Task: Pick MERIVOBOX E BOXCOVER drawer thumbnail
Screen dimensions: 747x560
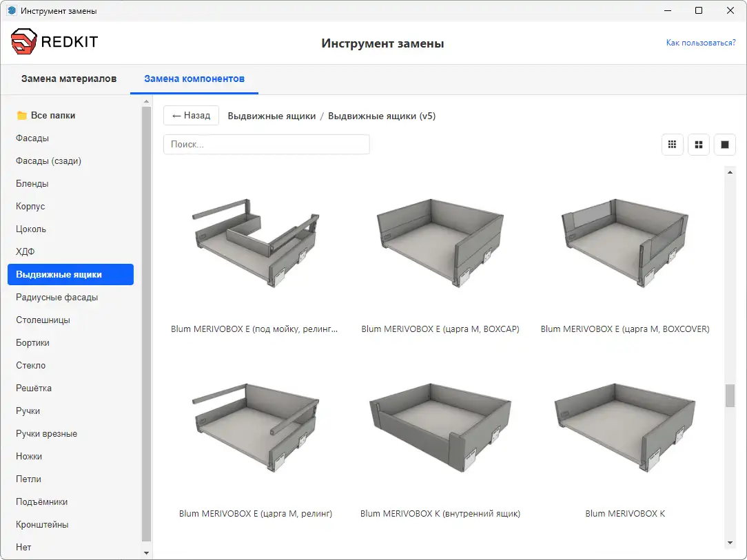Action: click(x=625, y=242)
